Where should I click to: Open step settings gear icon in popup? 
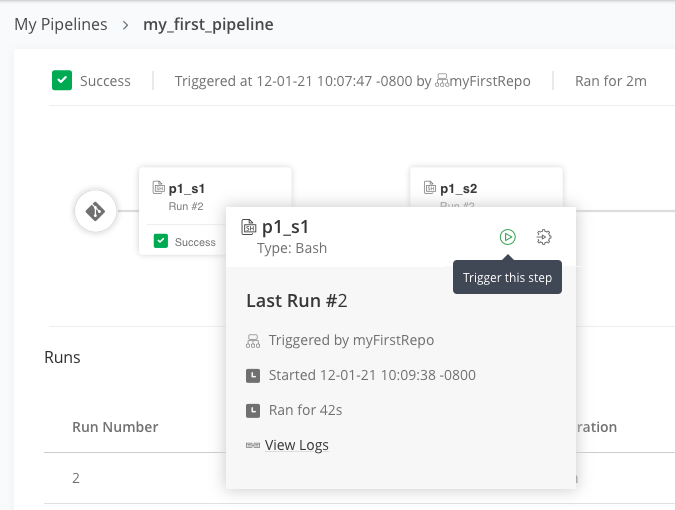click(x=544, y=237)
